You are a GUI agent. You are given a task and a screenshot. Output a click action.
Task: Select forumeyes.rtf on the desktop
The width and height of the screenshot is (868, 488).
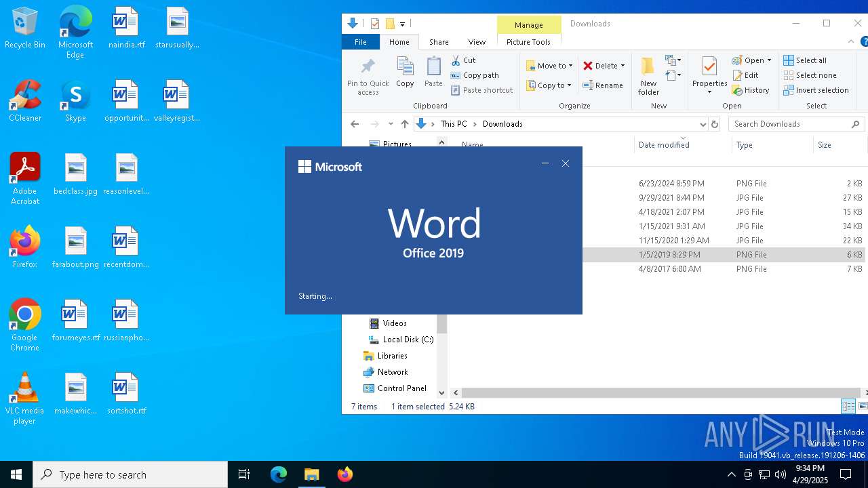pyautogui.click(x=75, y=321)
